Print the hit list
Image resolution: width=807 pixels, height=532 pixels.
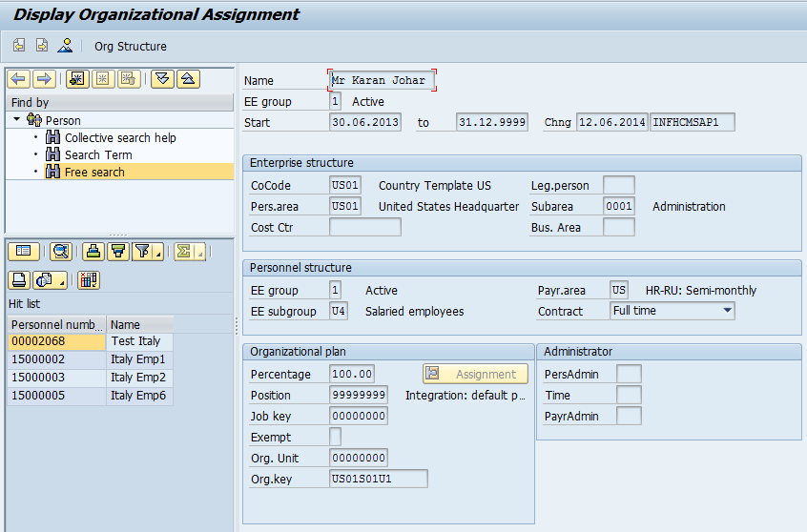tap(19, 280)
